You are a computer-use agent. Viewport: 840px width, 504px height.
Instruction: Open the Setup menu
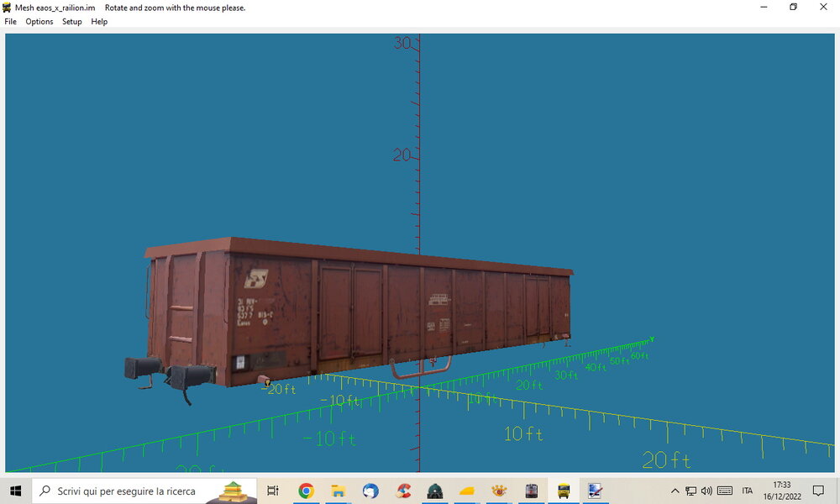coord(71,22)
